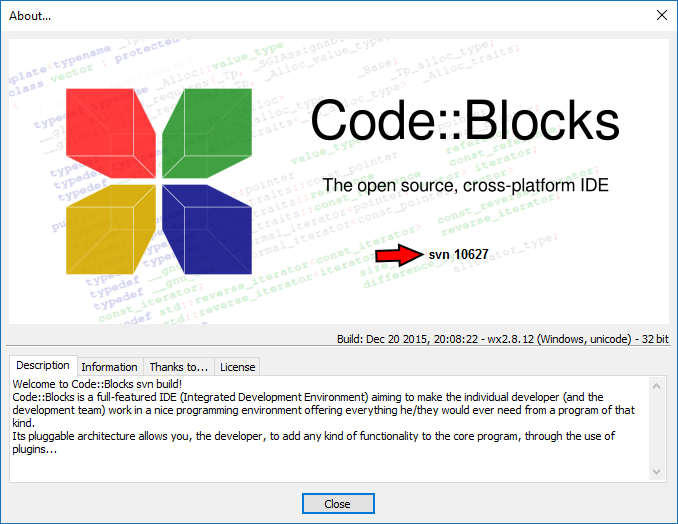Image resolution: width=678 pixels, height=524 pixels.
Task: View the License tab
Action: pyautogui.click(x=237, y=367)
